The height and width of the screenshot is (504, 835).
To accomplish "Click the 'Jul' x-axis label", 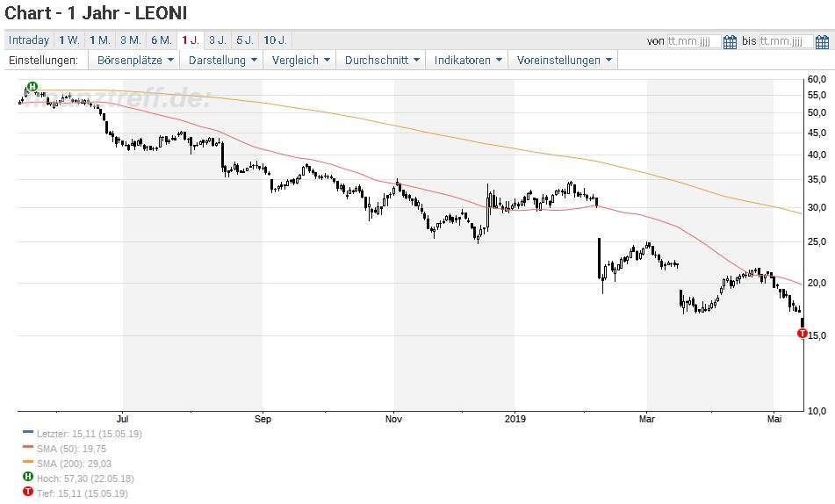I will [x=122, y=419].
